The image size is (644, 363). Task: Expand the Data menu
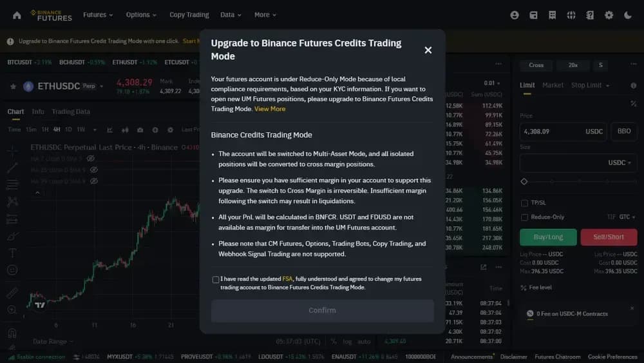[x=231, y=15]
